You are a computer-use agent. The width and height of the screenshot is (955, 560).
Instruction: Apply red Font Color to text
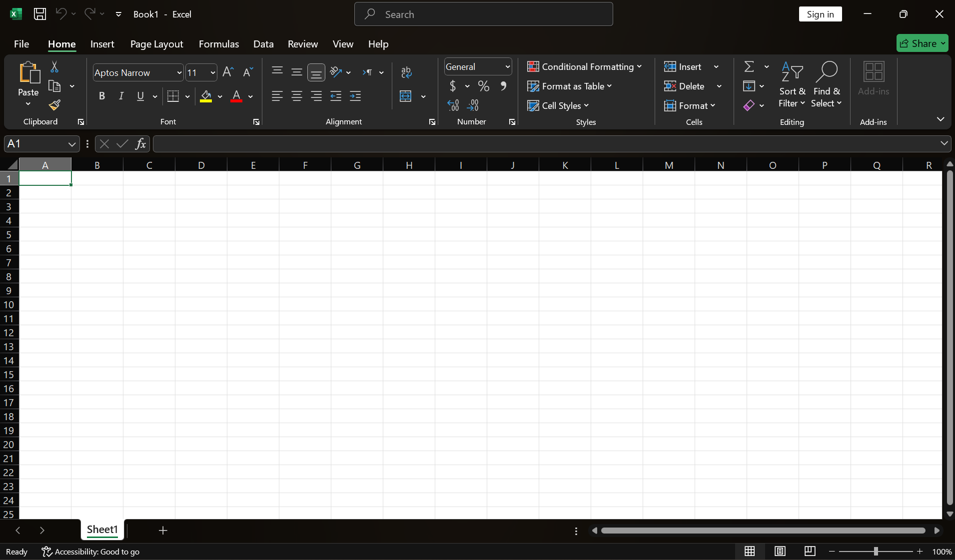click(x=236, y=96)
